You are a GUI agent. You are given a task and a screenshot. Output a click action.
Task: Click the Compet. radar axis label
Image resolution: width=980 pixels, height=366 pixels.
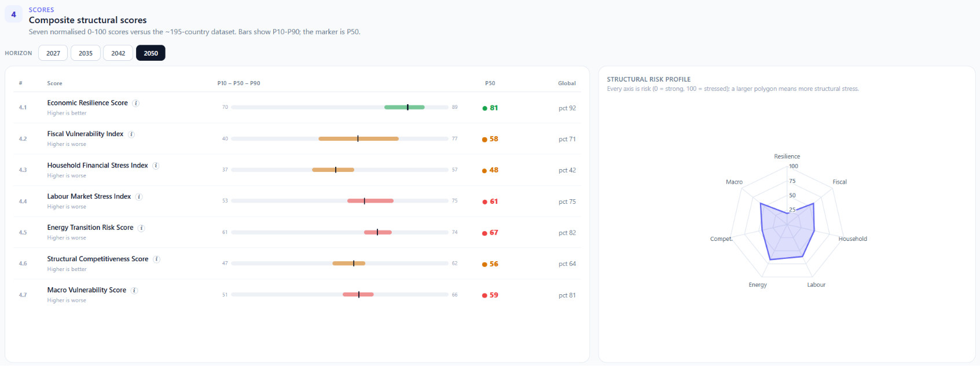click(721, 239)
